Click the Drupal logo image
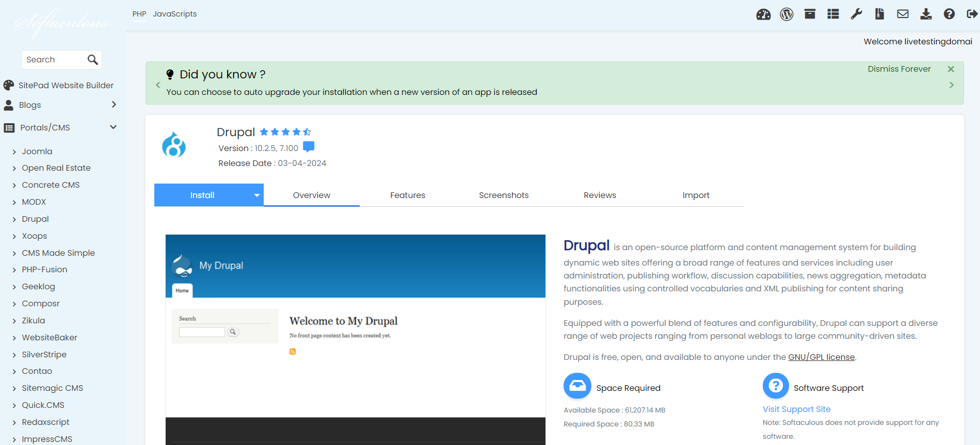 [x=174, y=144]
